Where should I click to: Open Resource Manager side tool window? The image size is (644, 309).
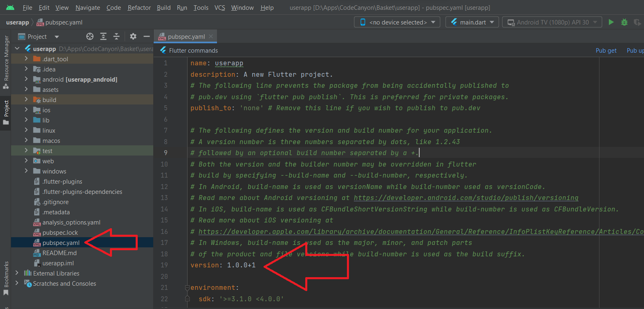[6, 62]
